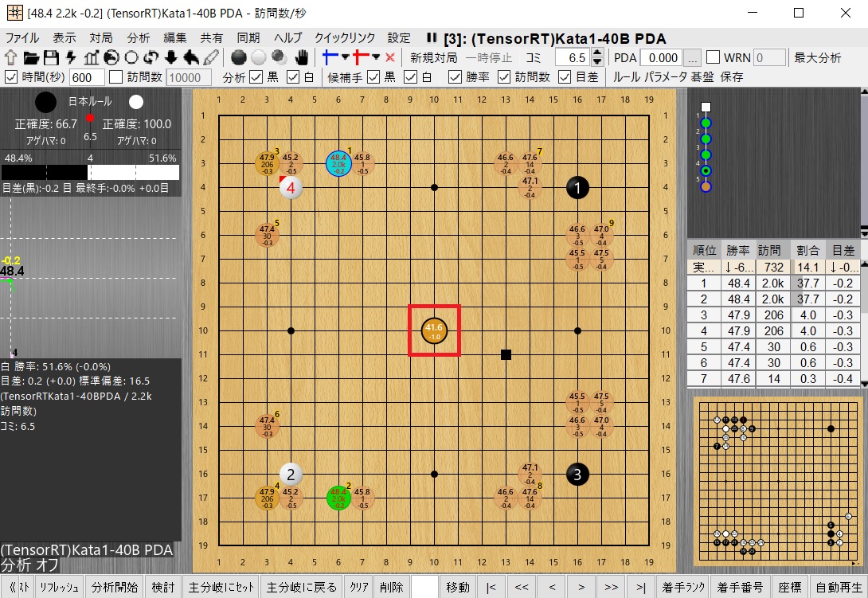Select the alternating black-white stones icon
Screen dimensions: 868x598
[x=279, y=57]
